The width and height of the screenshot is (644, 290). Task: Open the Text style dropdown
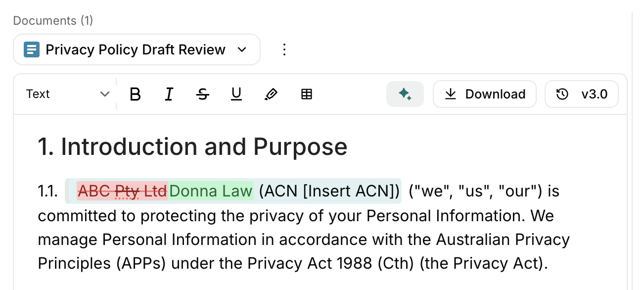point(67,94)
